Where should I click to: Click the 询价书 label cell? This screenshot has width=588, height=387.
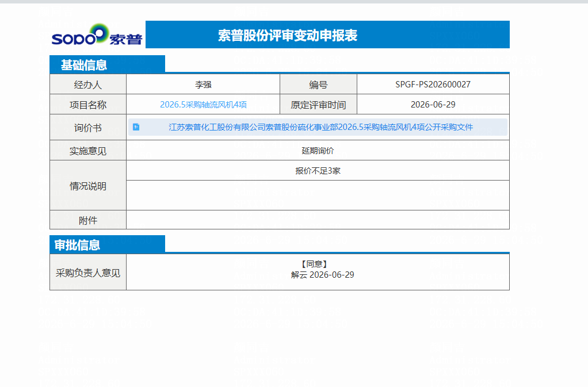(88, 128)
